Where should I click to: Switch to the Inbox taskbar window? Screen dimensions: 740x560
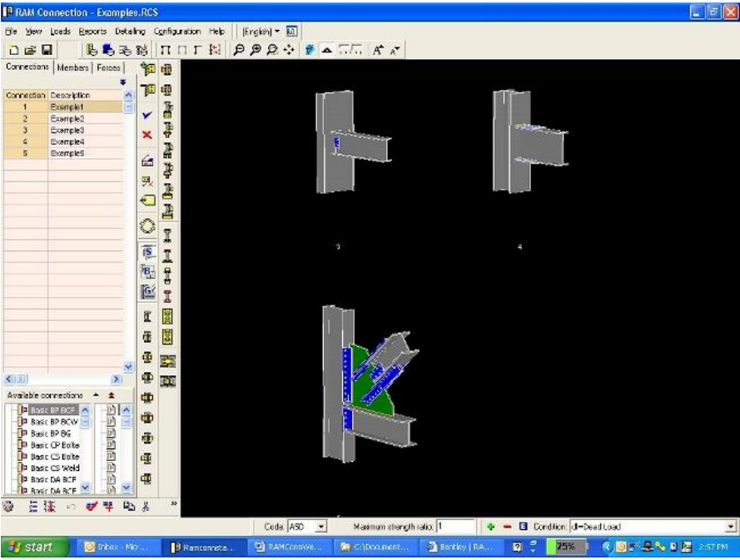pyautogui.click(x=117, y=548)
